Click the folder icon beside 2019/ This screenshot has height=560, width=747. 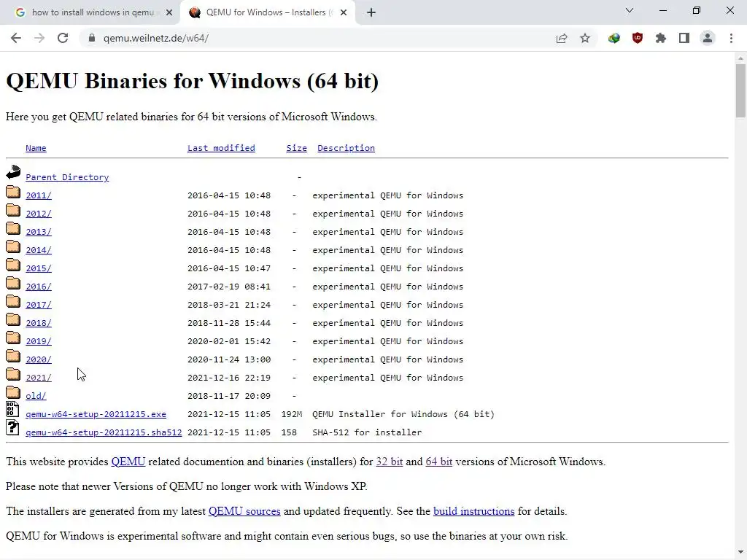[x=13, y=338]
